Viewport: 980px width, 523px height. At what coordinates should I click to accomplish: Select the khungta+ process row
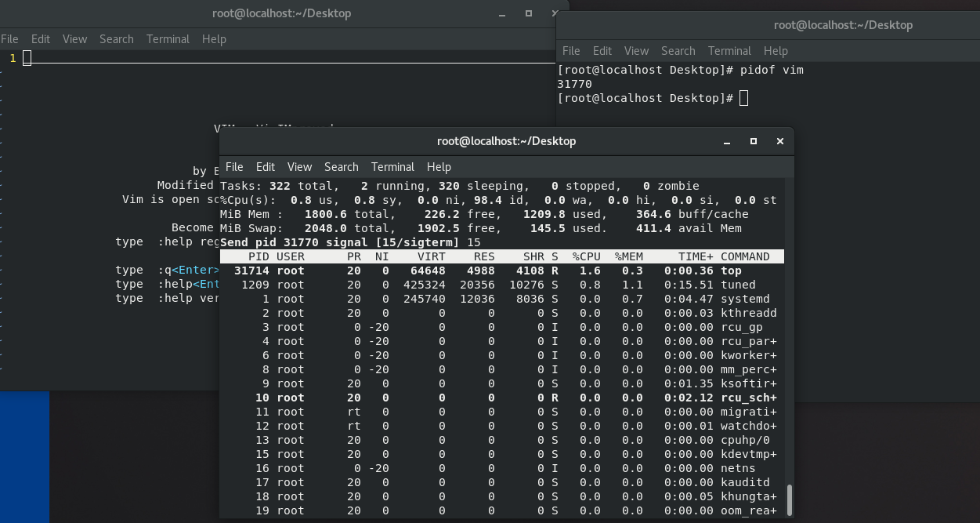502,496
